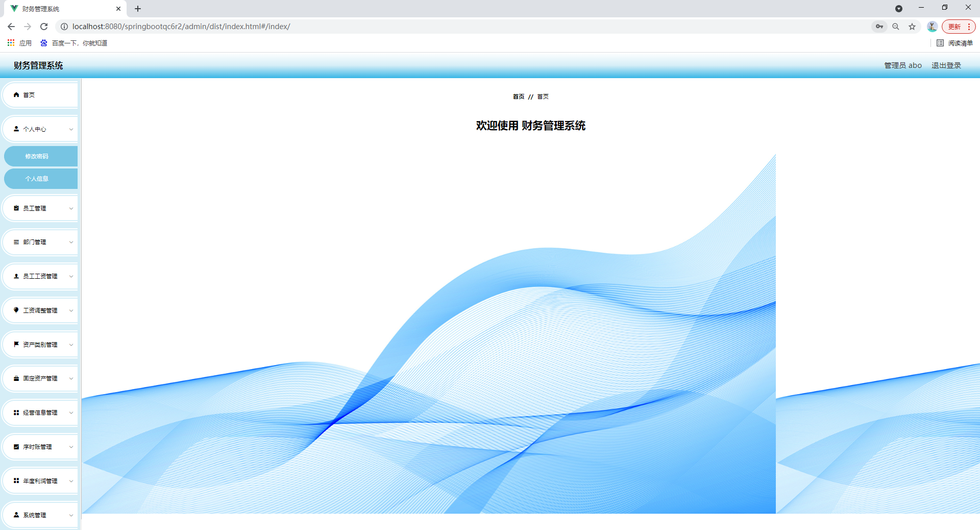
Task: Expand the 年度利润管理 chevron arrow
Action: (x=71, y=481)
